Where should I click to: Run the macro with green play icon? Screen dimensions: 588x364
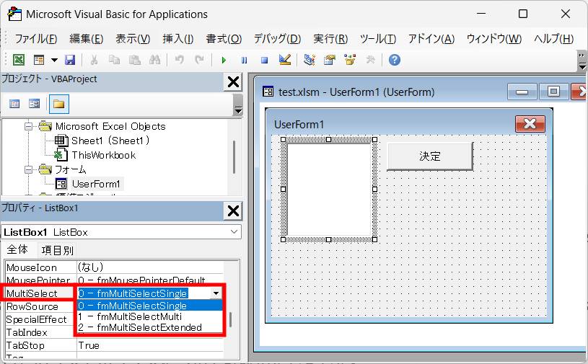point(224,61)
